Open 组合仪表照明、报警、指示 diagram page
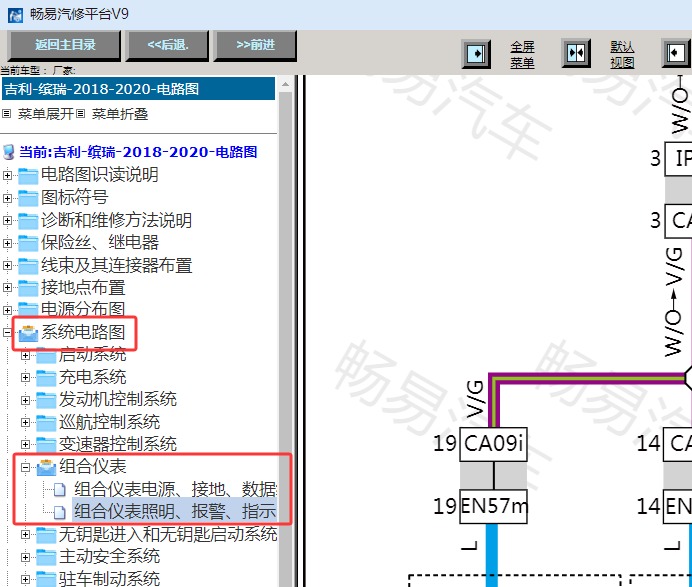This screenshot has height=587, width=692. [175, 512]
